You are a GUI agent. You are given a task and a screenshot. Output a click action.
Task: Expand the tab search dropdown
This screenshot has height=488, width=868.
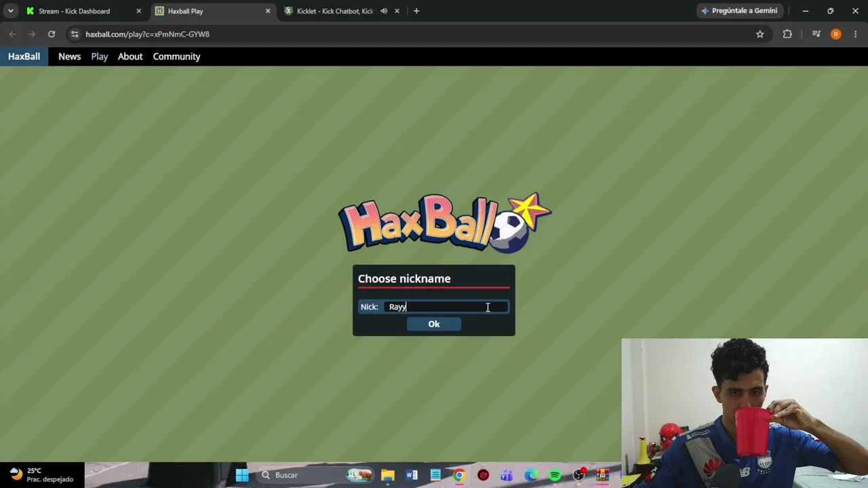pos(10,11)
